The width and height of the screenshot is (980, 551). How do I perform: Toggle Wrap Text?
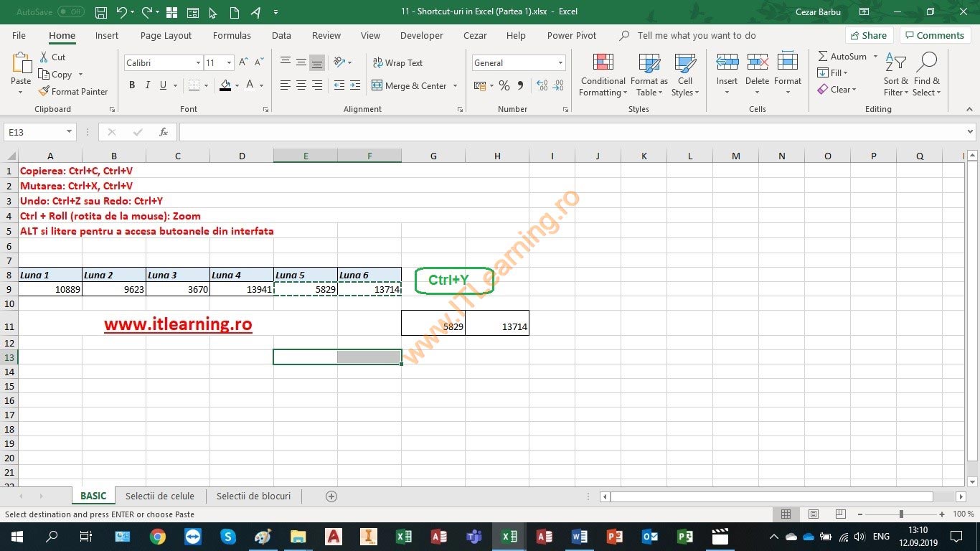(397, 63)
